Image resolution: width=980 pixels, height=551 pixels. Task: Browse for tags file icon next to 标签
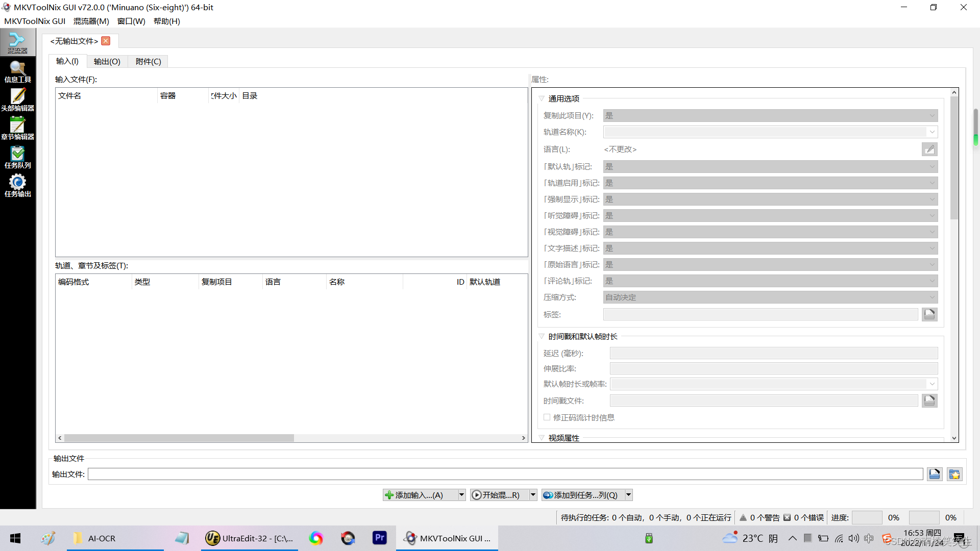[929, 314]
